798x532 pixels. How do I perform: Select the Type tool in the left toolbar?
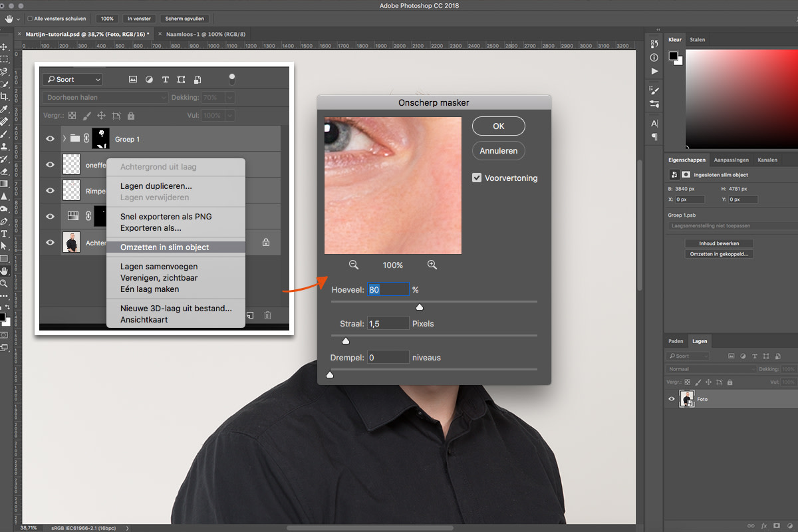coord(4,233)
